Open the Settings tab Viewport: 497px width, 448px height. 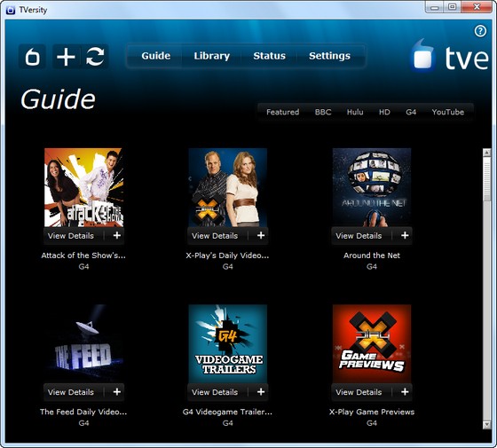[329, 56]
